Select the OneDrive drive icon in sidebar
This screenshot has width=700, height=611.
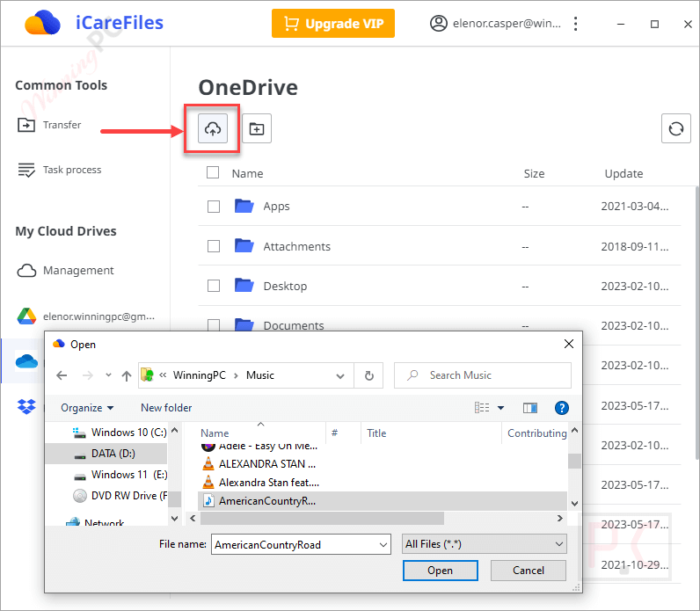[26, 361]
